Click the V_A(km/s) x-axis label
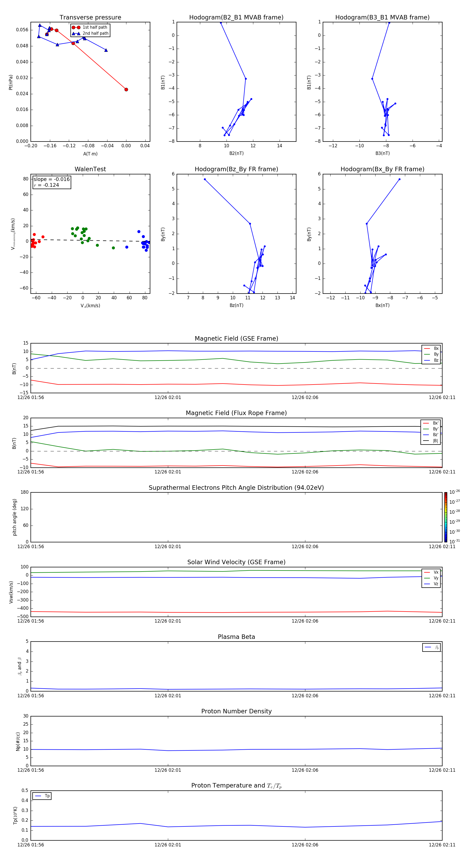Screen dimensions: 473x868 90,306
